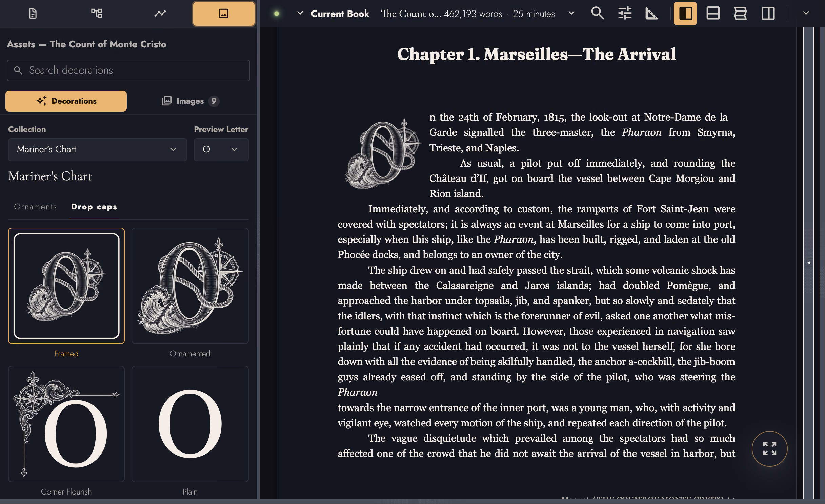Image resolution: width=825 pixels, height=504 pixels.
Task: Click the 462,193 words count
Action: (473, 14)
